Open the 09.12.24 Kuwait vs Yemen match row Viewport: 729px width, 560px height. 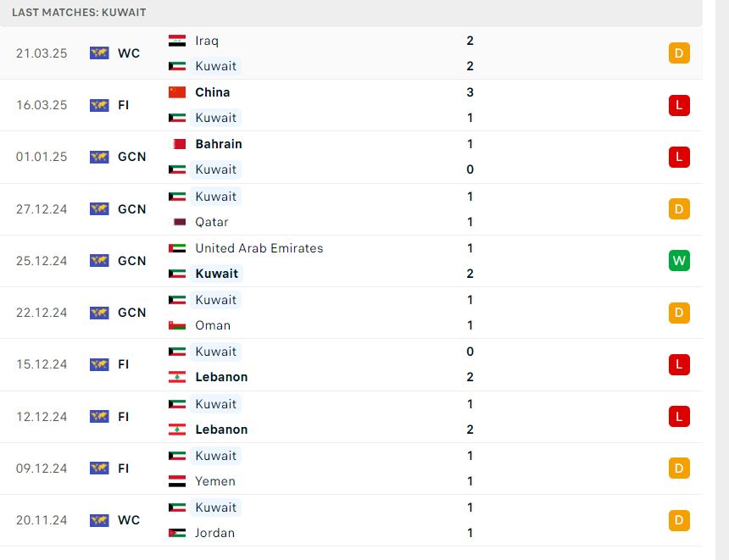coord(351,469)
